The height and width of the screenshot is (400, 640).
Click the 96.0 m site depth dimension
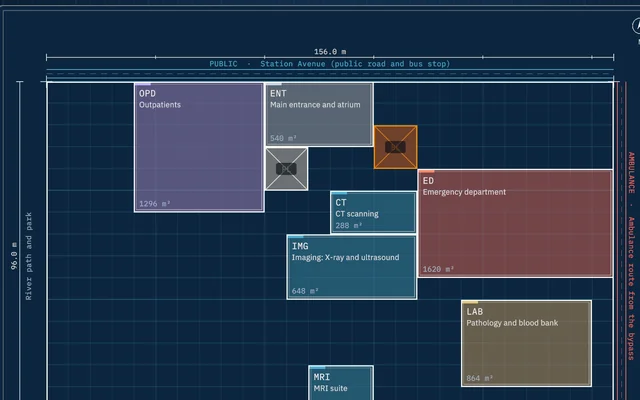[14, 256]
